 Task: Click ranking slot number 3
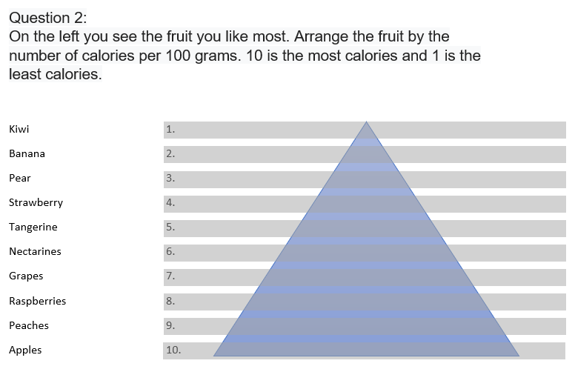365,179
